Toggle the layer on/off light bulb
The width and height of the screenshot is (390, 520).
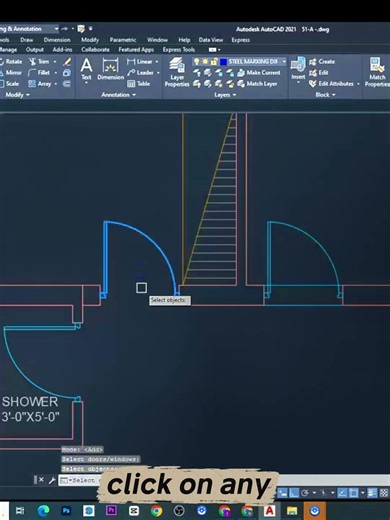197,61
